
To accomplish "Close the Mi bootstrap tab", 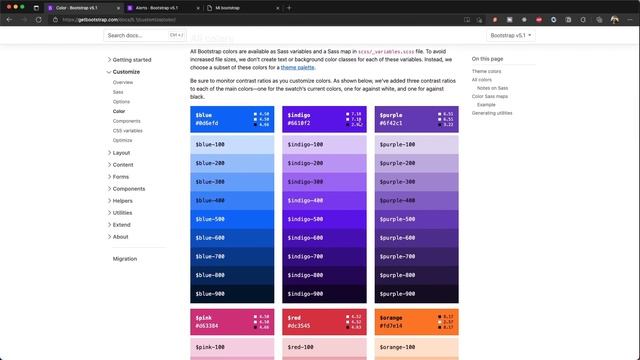I will pyautogui.click(x=278, y=8).
